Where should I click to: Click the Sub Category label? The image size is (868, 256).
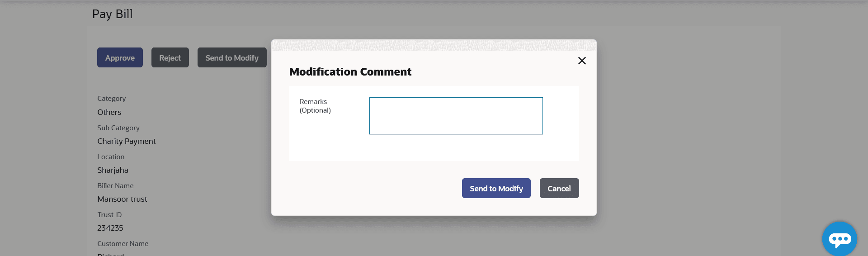pyautogui.click(x=118, y=128)
